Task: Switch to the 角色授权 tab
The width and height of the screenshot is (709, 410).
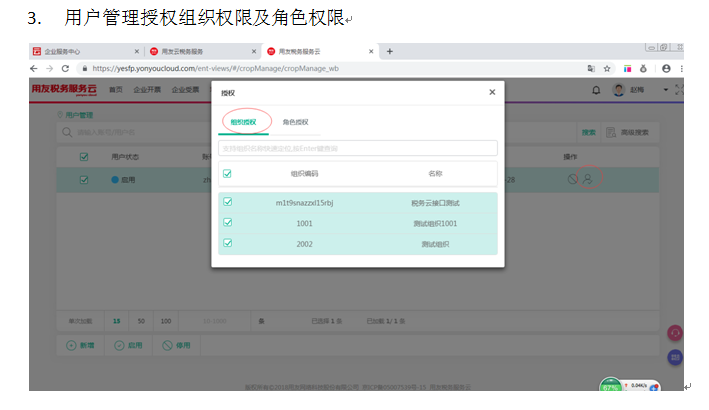Action: [295, 122]
